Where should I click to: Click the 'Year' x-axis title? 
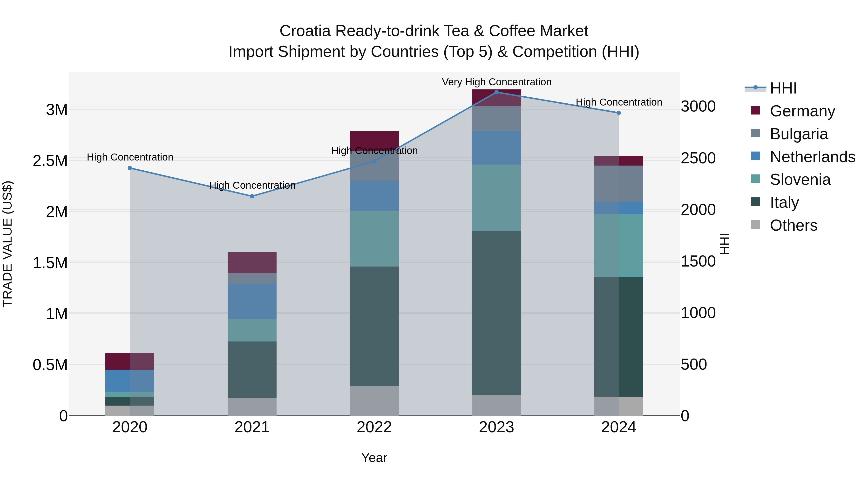pos(374,458)
